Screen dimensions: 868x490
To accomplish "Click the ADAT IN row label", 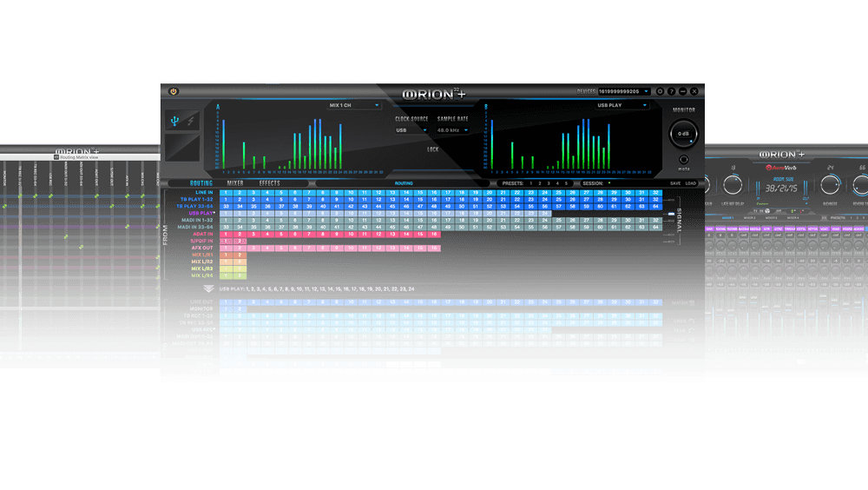I will 202,234.
